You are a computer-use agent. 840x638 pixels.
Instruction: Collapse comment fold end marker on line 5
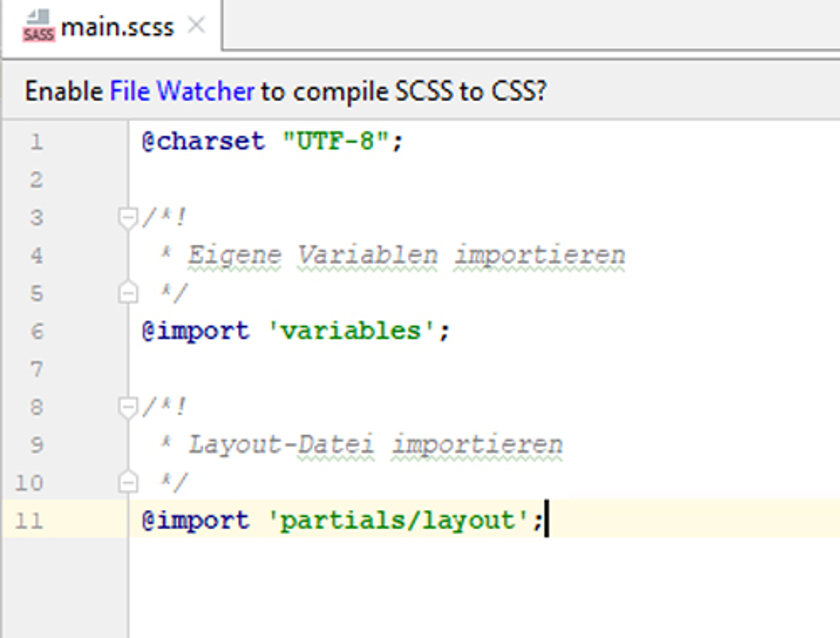point(128,292)
